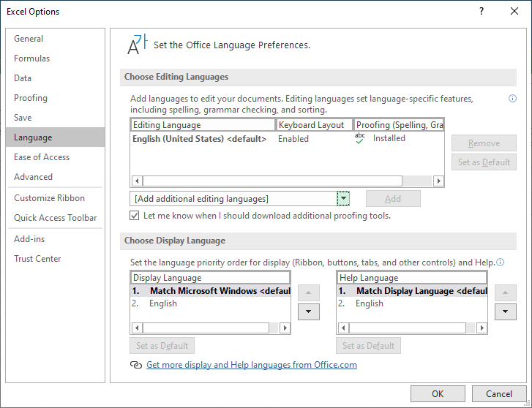
Task: Open Get more display and Help languages link
Action: click(252, 365)
